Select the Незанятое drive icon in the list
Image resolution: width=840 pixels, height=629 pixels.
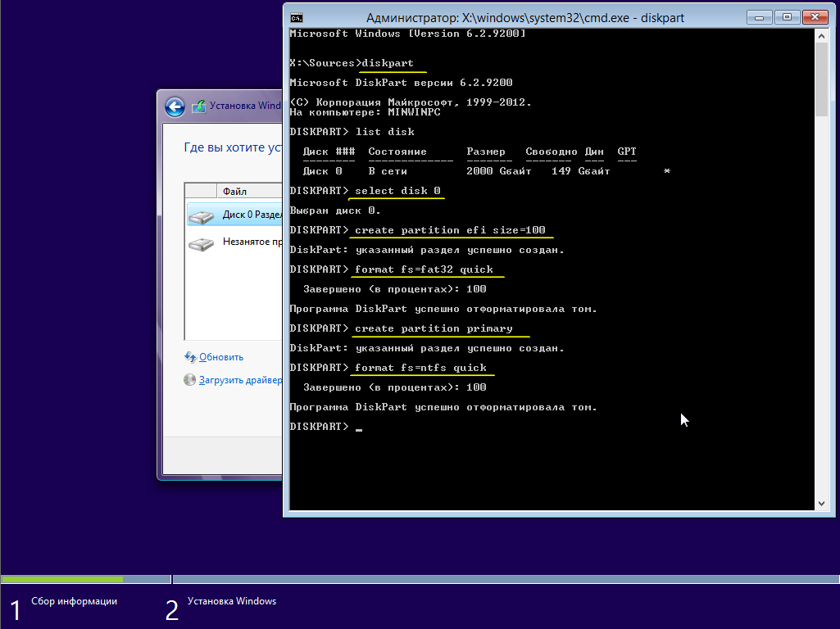(202, 244)
